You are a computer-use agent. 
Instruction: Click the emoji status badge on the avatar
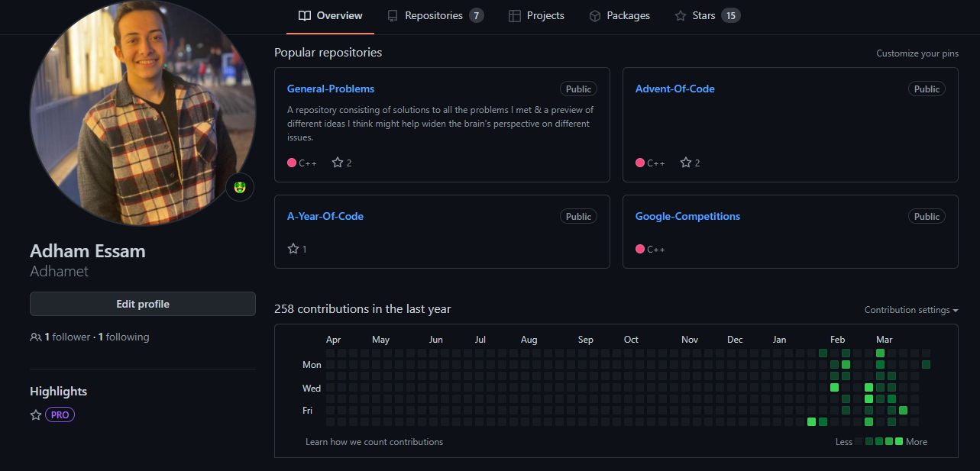point(240,187)
